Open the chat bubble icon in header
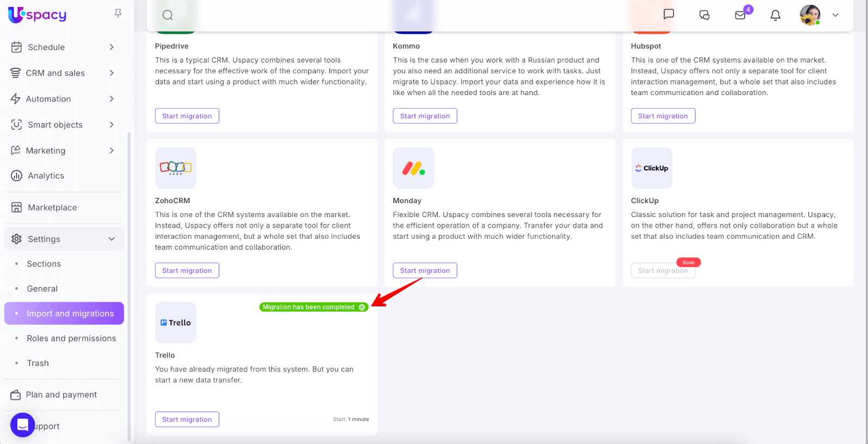The height and width of the screenshot is (444, 868). [669, 15]
